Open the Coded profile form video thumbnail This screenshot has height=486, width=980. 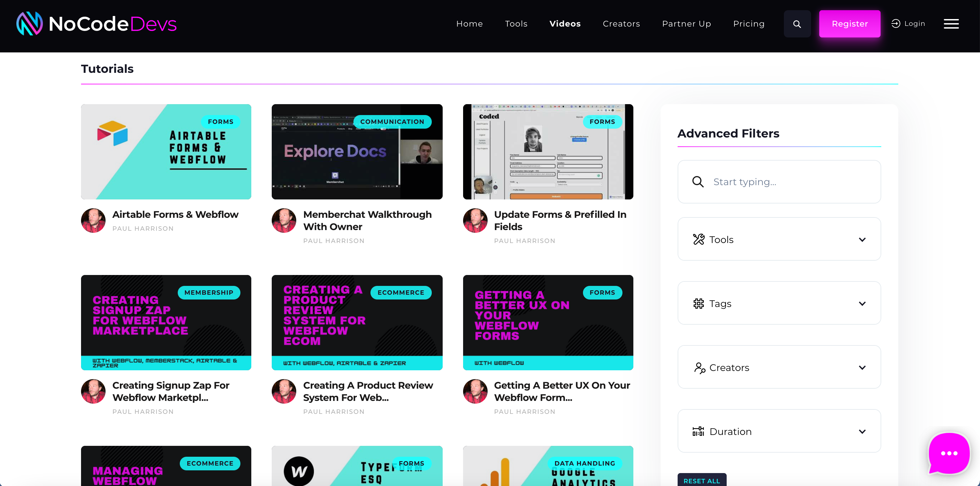(548, 152)
